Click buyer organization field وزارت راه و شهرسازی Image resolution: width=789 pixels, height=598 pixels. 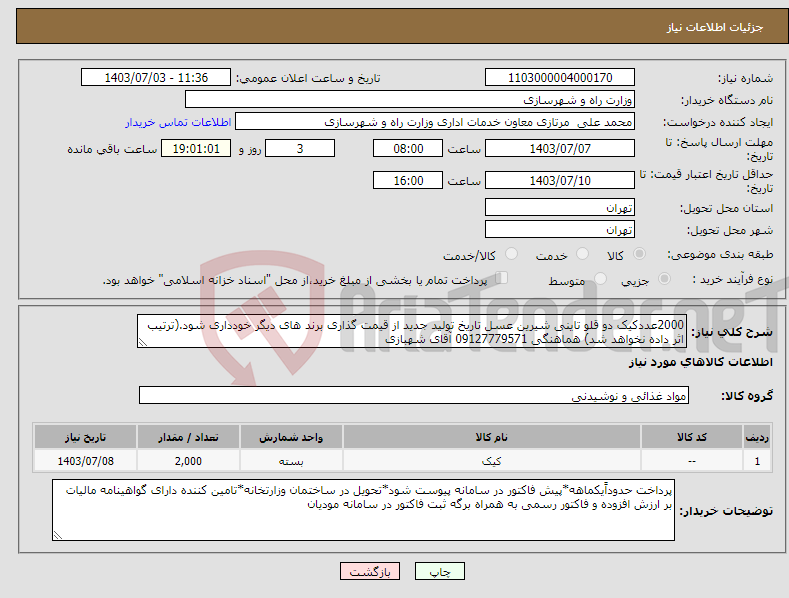point(410,100)
